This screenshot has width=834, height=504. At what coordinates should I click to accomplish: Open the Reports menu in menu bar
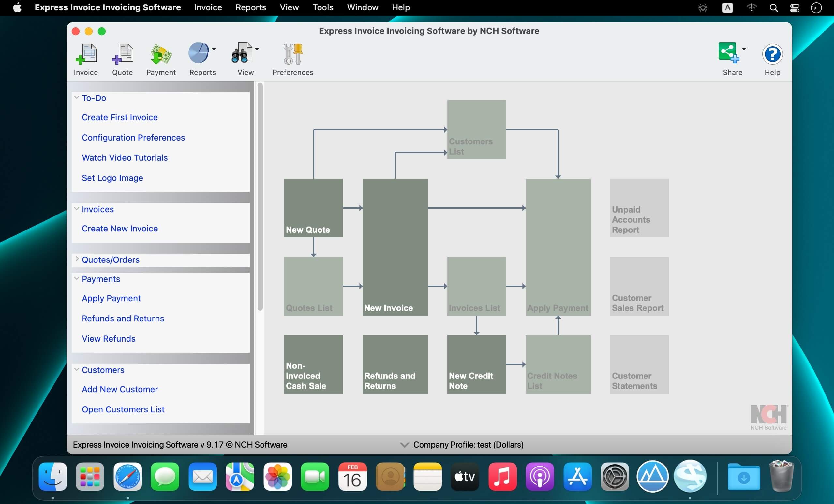251,7
